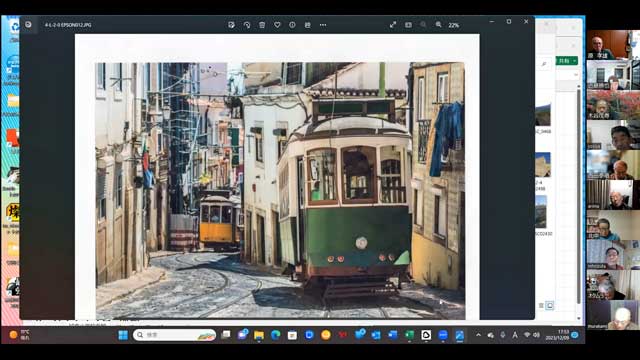Open Task View from the taskbar
Viewport: 640px width, 360px height.
point(226,335)
